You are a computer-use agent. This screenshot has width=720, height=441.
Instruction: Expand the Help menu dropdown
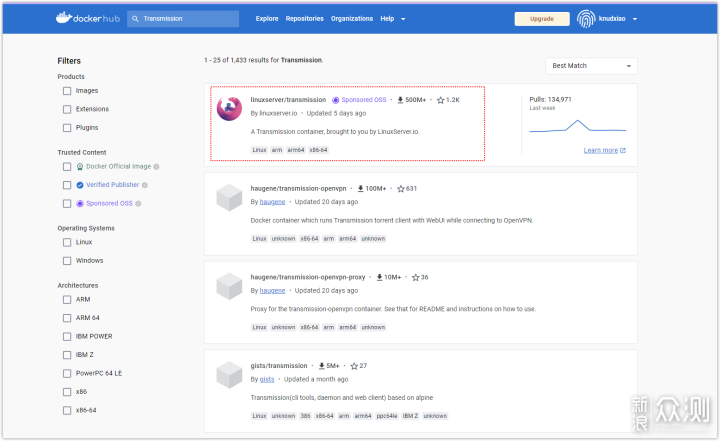392,19
